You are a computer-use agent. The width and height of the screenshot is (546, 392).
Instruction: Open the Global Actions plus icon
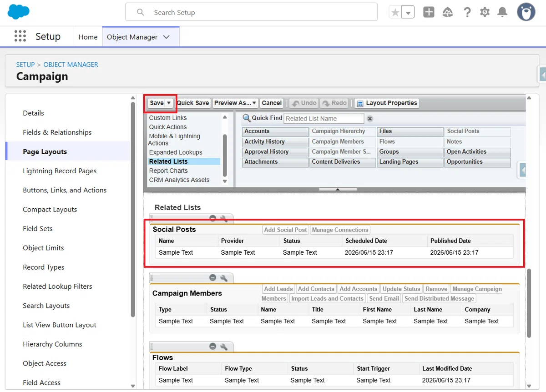[429, 12]
